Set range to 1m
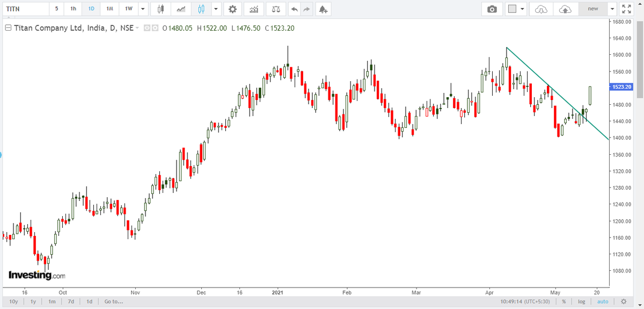Viewport: 644px width, 309px height. coord(52,301)
